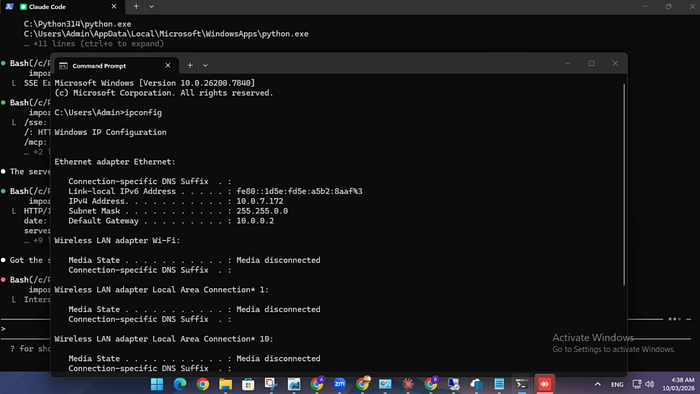This screenshot has height=394, width=700.
Task: Open the ENG language switcher
Action: tap(617, 384)
